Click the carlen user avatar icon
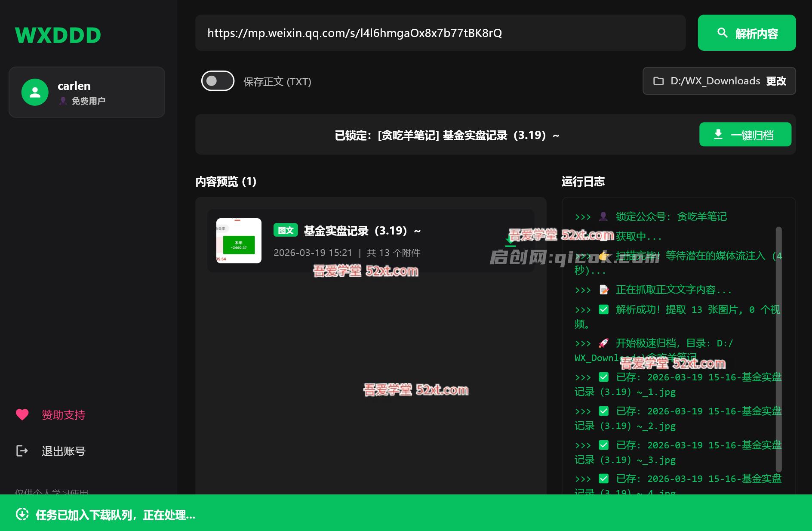 (x=35, y=92)
